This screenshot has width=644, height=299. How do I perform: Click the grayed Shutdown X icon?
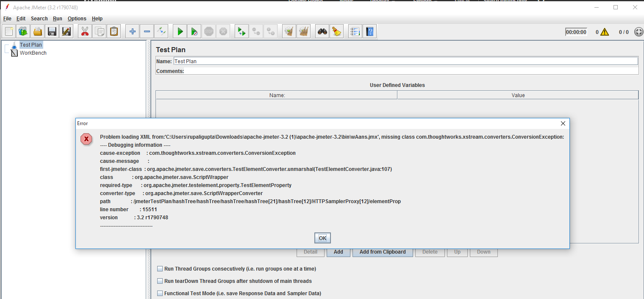(x=223, y=31)
